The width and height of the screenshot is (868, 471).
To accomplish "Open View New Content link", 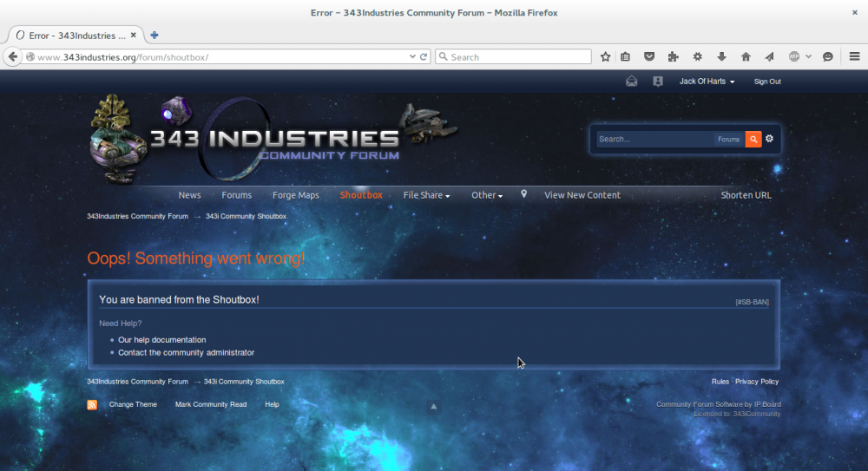I will click(x=582, y=195).
